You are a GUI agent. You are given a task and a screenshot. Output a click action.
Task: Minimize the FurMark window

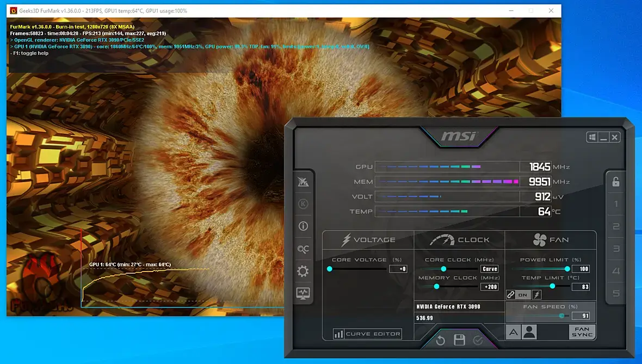[x=511, y=11]
